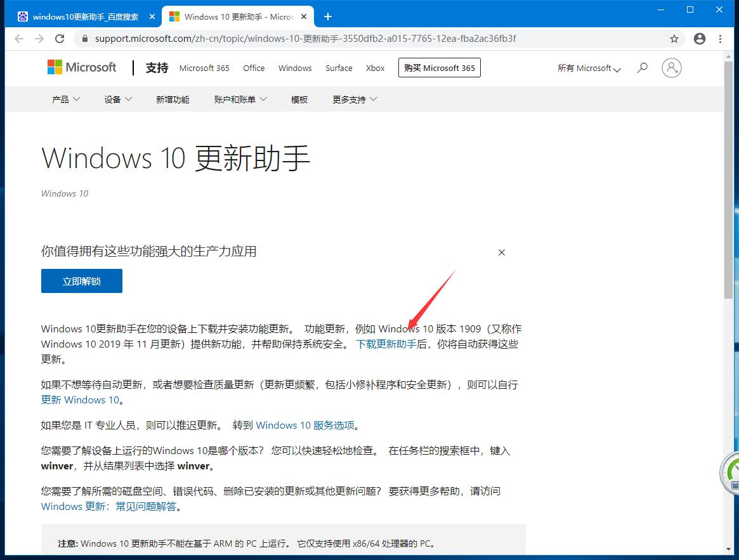
Task: Click the 立即解锁 button
Action: tap(81, 280)
